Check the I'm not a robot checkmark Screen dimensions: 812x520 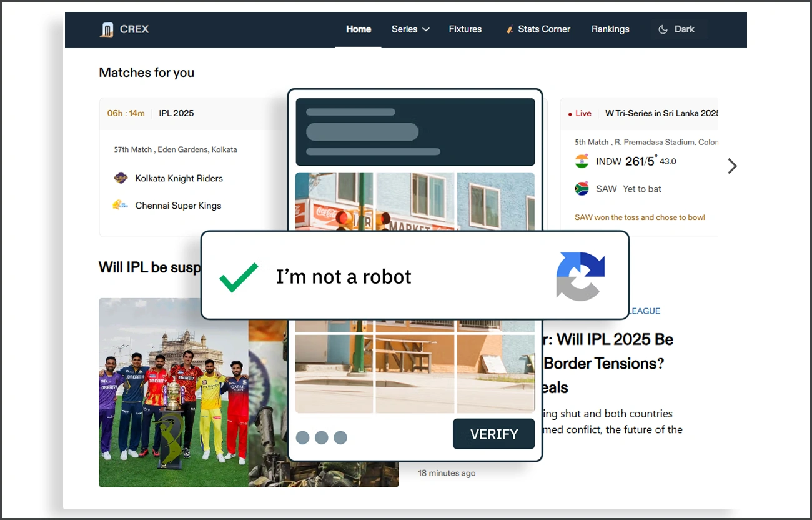pyautogui.click(x=239, y=277)
